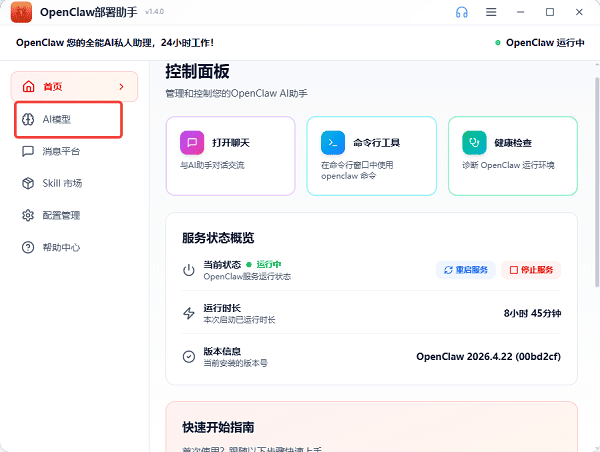Click the cube icon beside Skill 市场
The height and width of the screenshot is (452, 600).
(x=28, y=183)
